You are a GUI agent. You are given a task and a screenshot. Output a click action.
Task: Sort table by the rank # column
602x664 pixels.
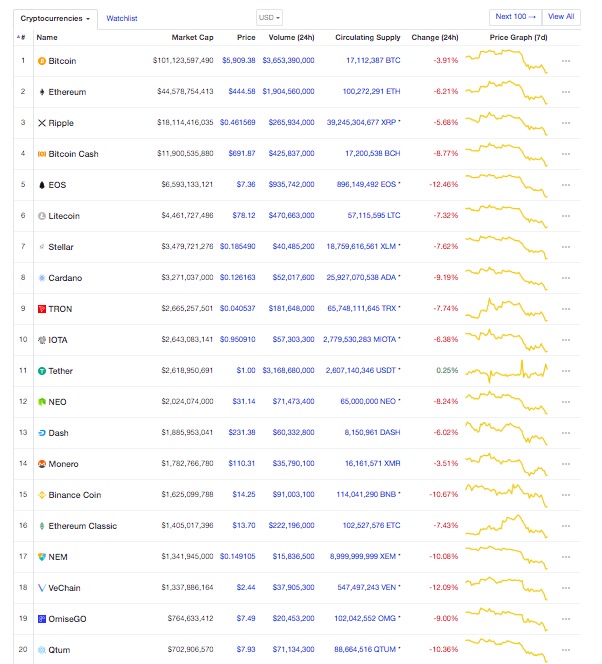(x=21, y=37)
